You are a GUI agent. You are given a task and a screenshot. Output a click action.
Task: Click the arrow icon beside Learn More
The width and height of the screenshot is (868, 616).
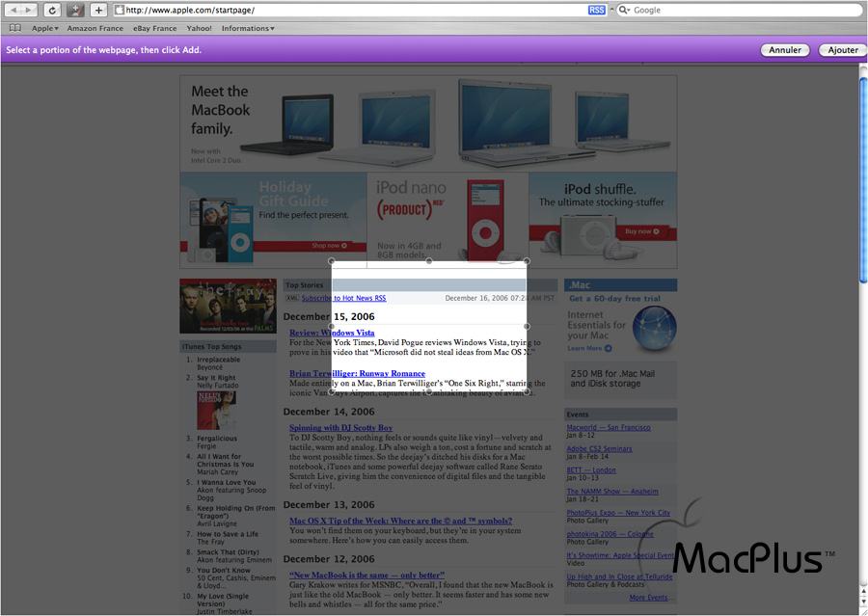[x=608, y=348]
